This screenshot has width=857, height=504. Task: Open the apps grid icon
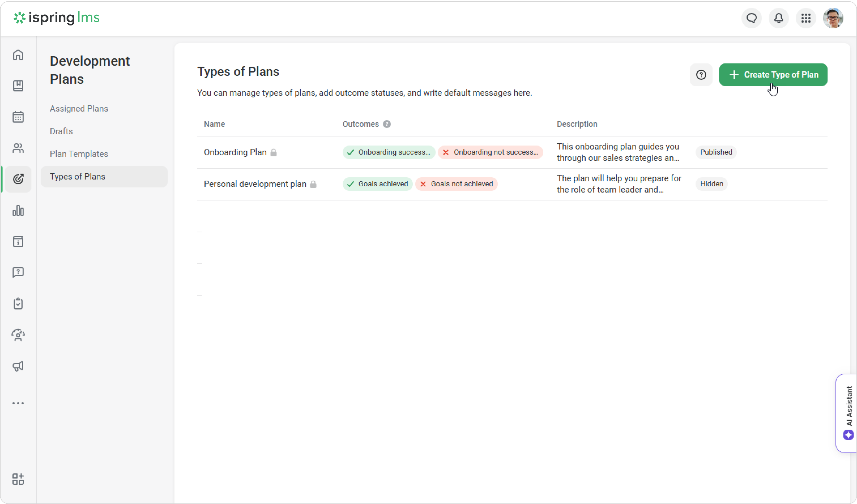pos(806,18)
